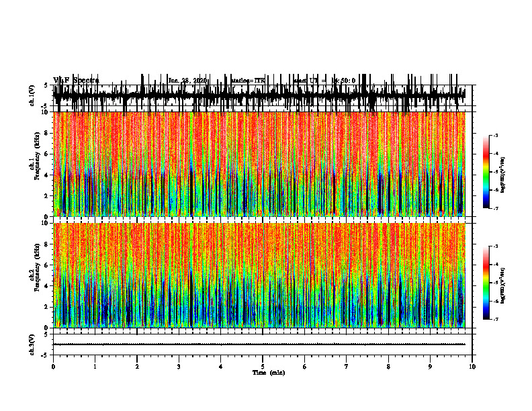Click time axis tick label "0"

click(x=53, y=367)
